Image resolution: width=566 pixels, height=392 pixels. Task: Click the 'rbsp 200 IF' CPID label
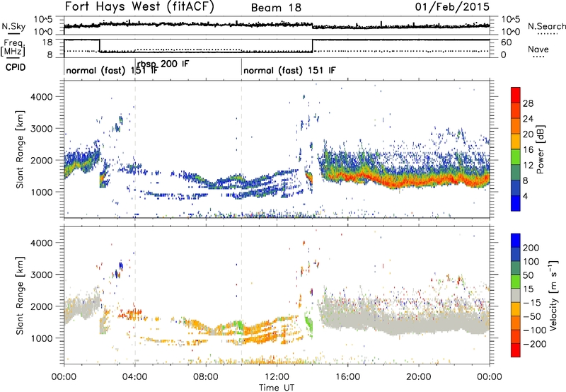(163, 64)
